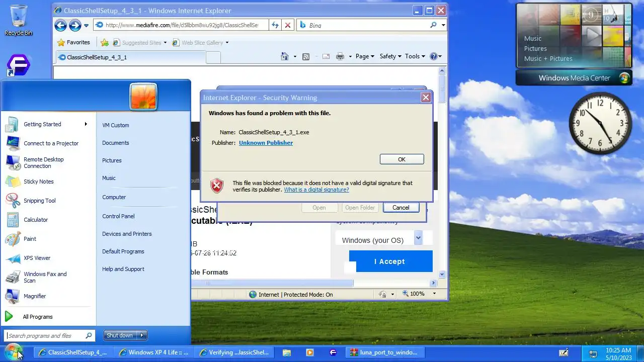Screen dimensions: 644x362
Task: Click the Add to Favorites Bar icon
Action: (105, 43)
